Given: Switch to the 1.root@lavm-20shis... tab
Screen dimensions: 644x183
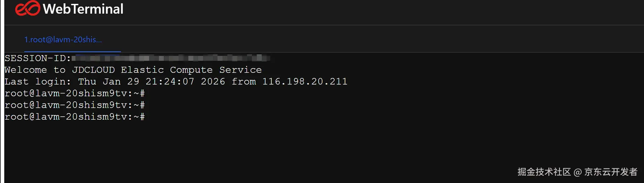Looking at the screenshot, I should (63, 40).
